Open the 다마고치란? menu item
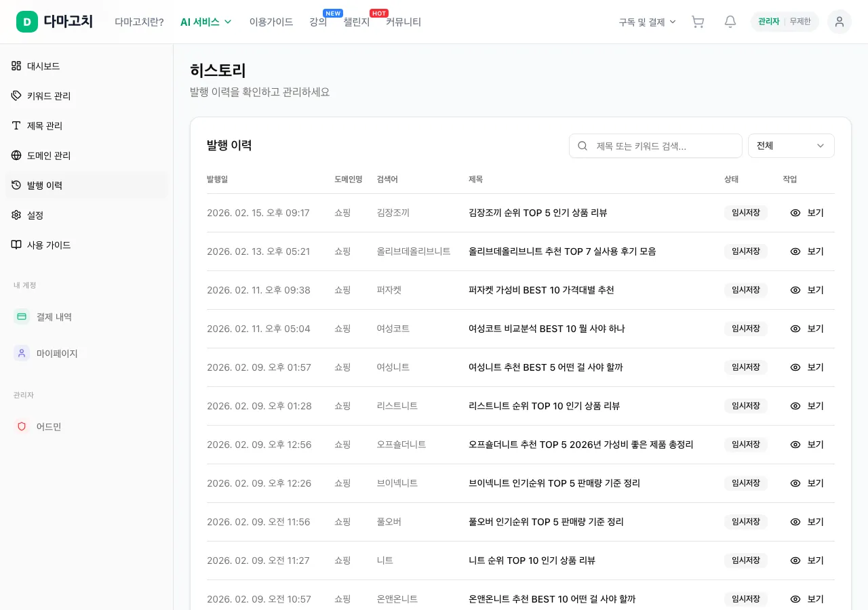The width and height of the screenshot is (868, 610). tap(139, 22)
